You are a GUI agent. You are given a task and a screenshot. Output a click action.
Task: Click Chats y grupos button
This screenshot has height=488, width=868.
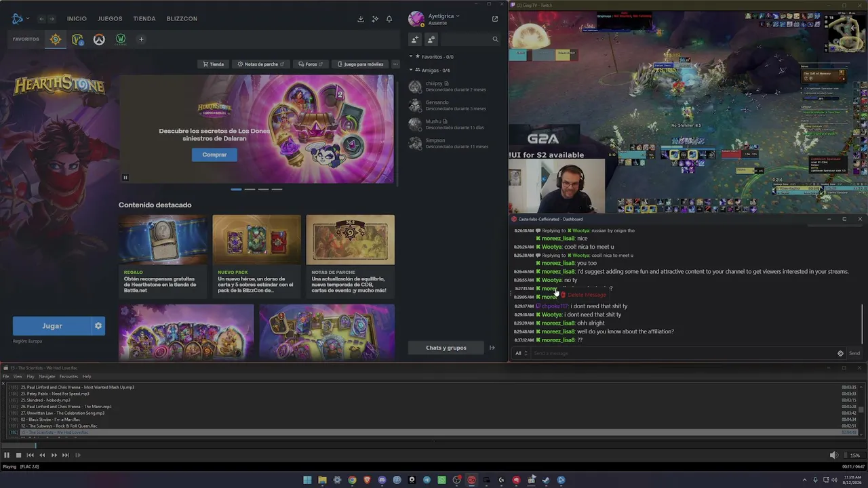[x=446, y=348]
